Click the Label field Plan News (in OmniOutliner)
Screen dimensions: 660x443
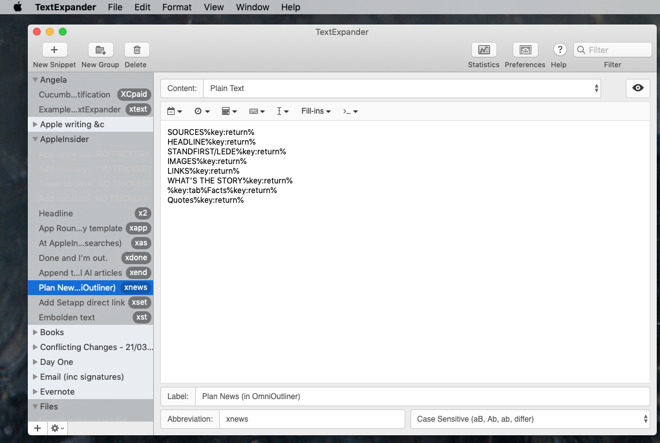click(422, 396)
